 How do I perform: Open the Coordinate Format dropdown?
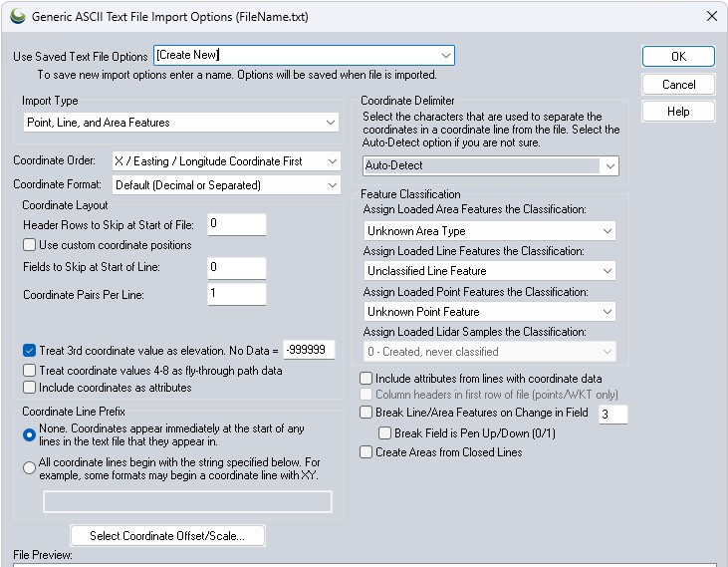pyautogui.click(x=331, y=185)
